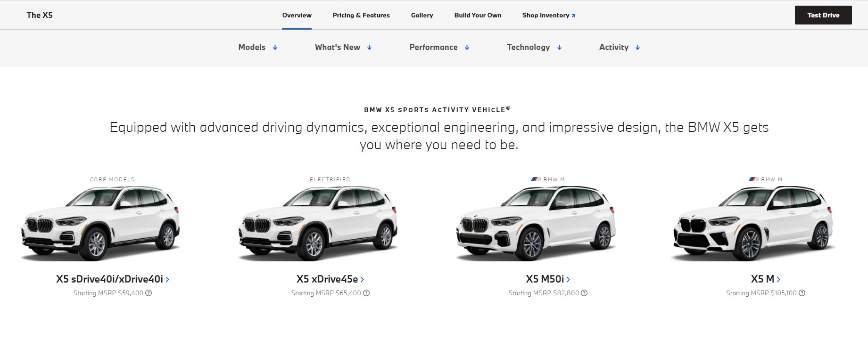Viewport: 868px width, 348px height.
Task: Click the info icon beside $105,100 MSRP
Action: pyautogui.click(x=802, y=293)
